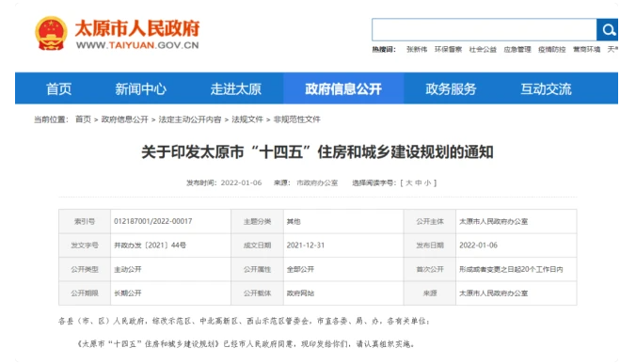Viewport: 636px width, 364px height.
Task: Open the 新闻中心 navigation tab
Action: tap(140, 88)
